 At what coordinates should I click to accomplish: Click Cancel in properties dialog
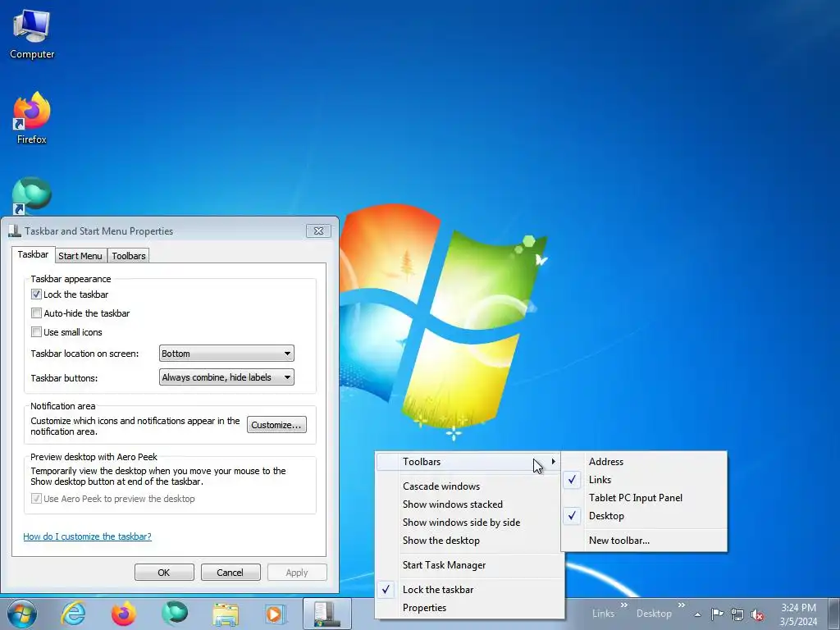click(x=231, y=572)
